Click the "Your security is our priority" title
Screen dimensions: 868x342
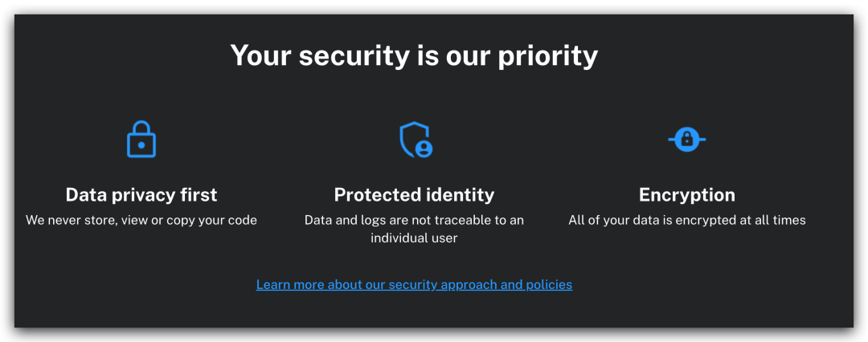(x=414, y=55)
